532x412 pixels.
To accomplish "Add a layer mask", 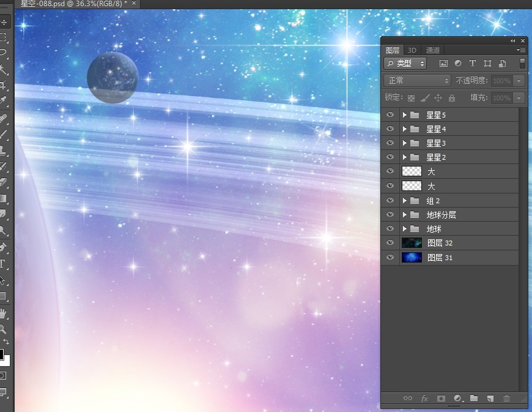I will point(441,398).
